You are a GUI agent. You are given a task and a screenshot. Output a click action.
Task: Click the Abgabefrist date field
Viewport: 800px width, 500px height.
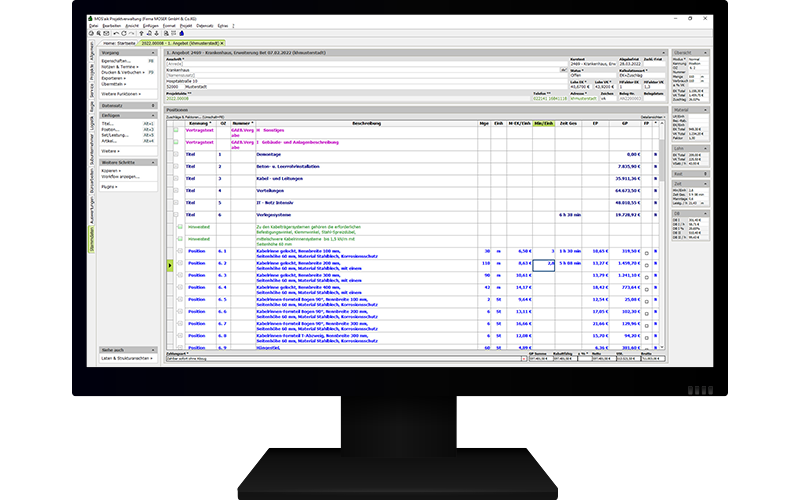tap(630, 64)
